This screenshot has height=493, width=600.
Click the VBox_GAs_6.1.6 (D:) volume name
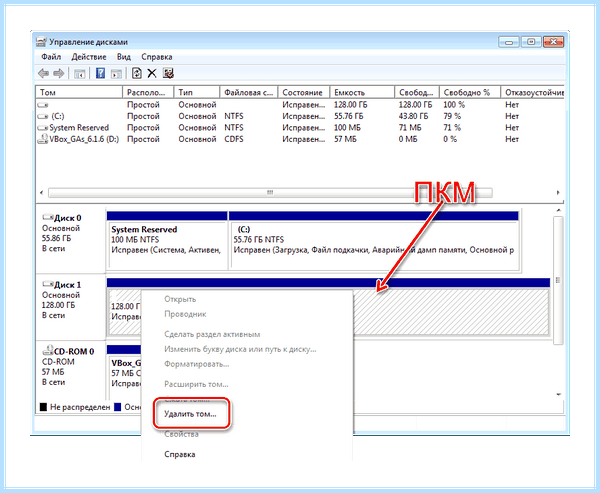[x=84, y=139]
